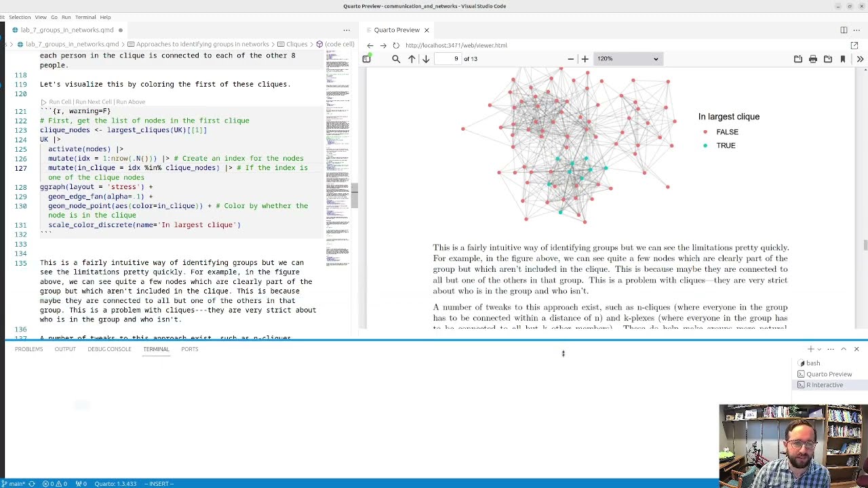The height and width of the screenshot is (488, 868).
Task: Open the 120% zoom dropdown
Action: 627,59
